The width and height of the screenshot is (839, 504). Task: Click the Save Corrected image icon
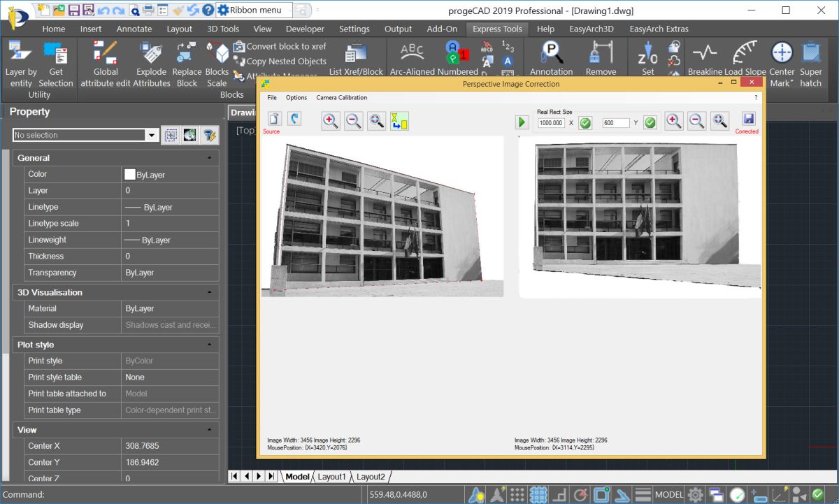(x=748, y=120)
